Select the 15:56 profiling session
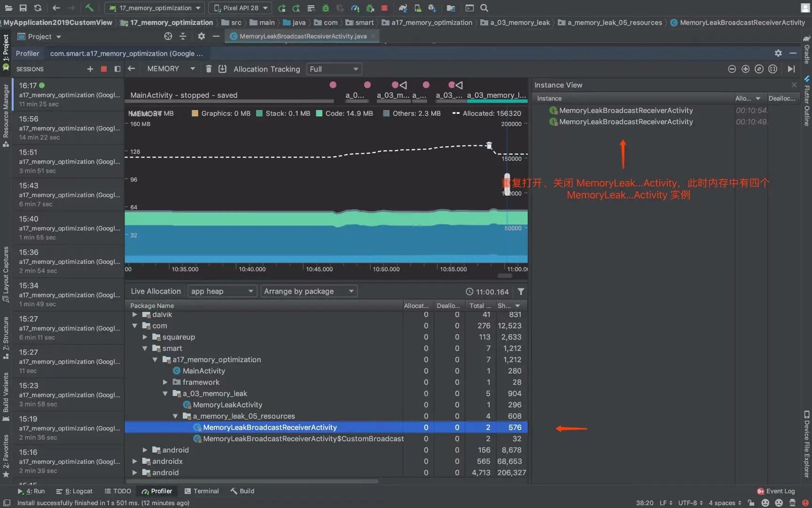This screenshot has height=508, width=812. pyautogui.click(x=69, y=128)
